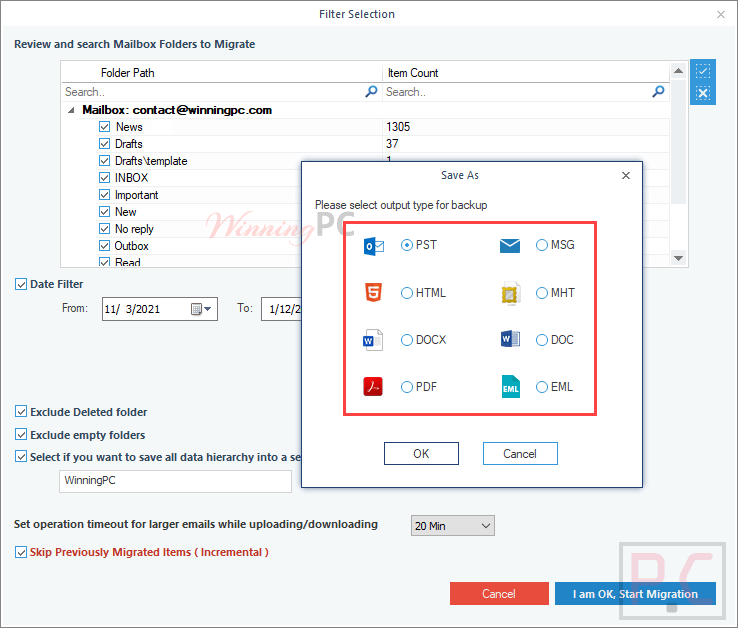
Task: Uncheck the No reply folder
Action: [104, 228]
